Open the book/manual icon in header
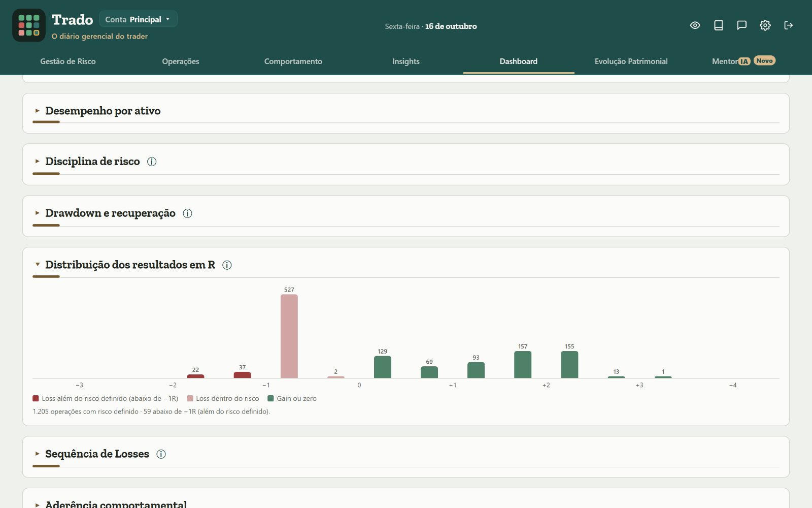The height and width of the screenshot is (508, 812). point(719,25)
